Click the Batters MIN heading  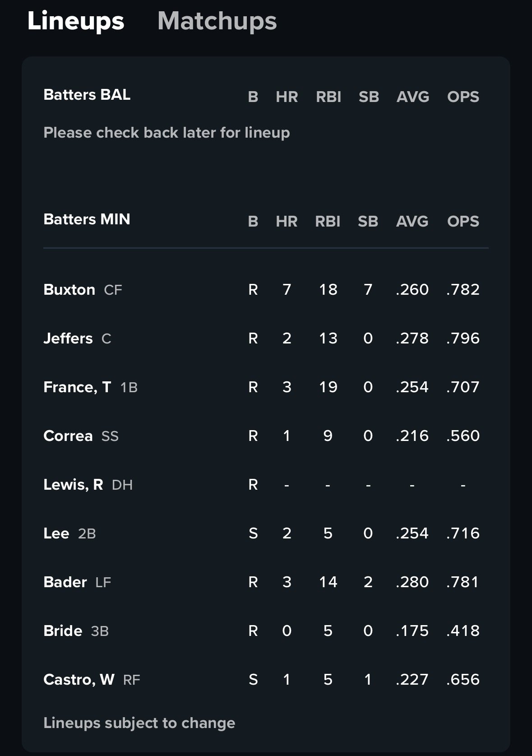[87, 219]
